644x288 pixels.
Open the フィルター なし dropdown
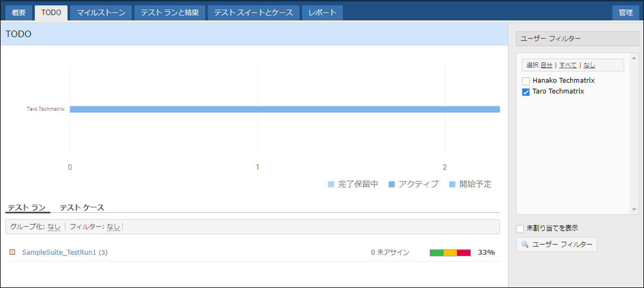coord(113,226)
